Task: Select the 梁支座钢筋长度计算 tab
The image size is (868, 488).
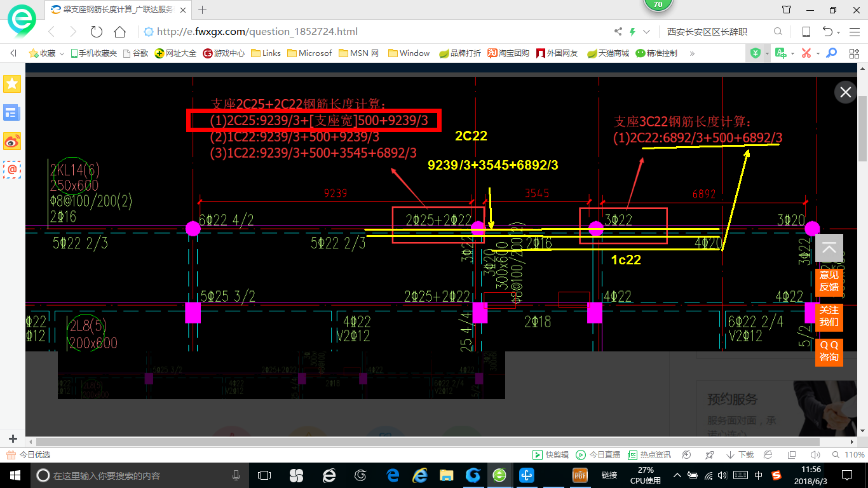Action: point(118,10)
